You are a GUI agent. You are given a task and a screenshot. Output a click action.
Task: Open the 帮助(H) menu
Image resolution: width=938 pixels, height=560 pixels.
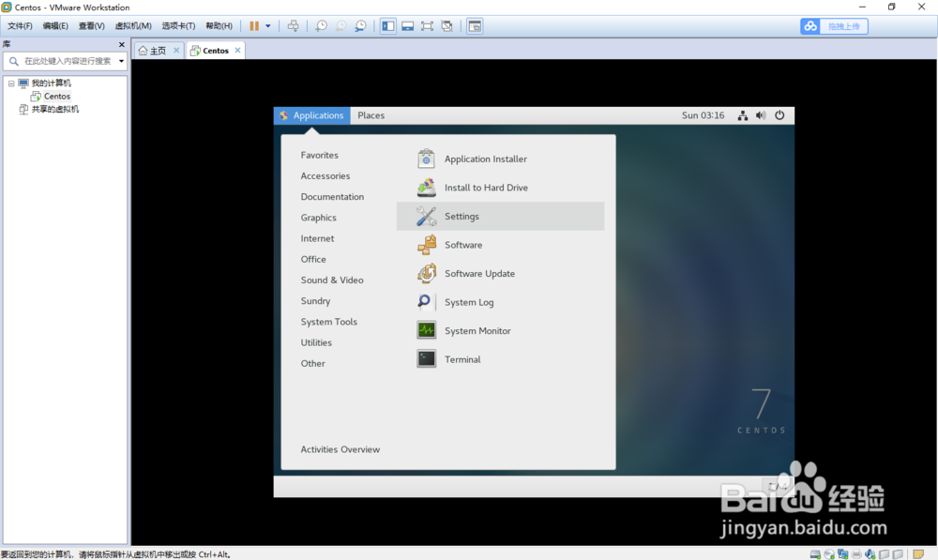[x=219, y=25]
